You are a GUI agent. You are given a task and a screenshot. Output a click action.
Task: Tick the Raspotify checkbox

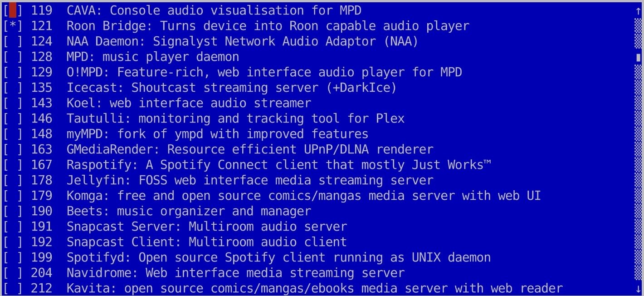point(13,165)
